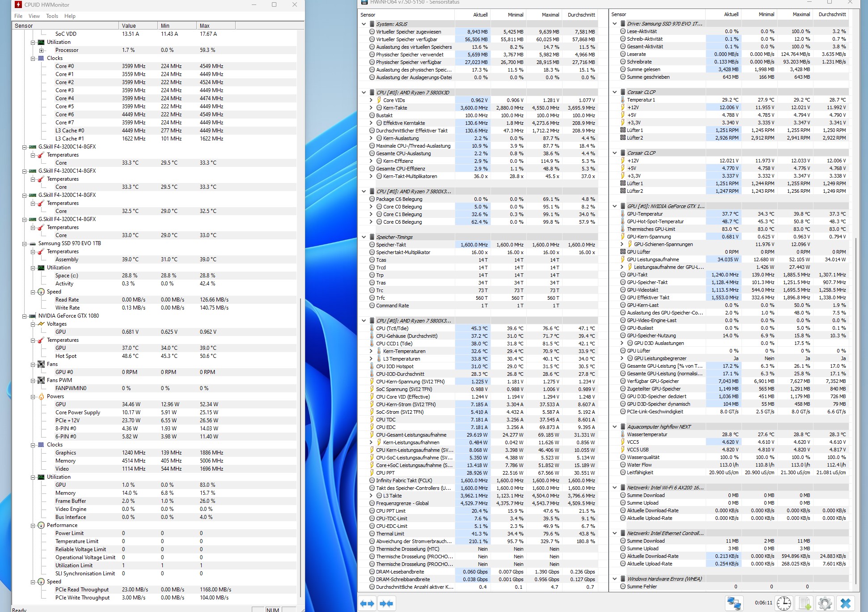
Task: Click the NVIDIA GeForce GTX 1080 tree icon
Action: coord(33,316)
